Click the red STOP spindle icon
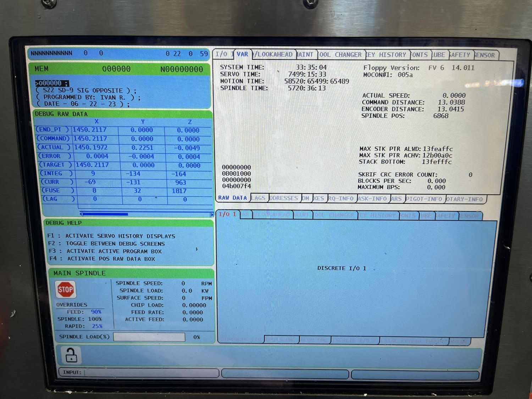The height and width of the screenshot is (399, 532). coord(66,289)
